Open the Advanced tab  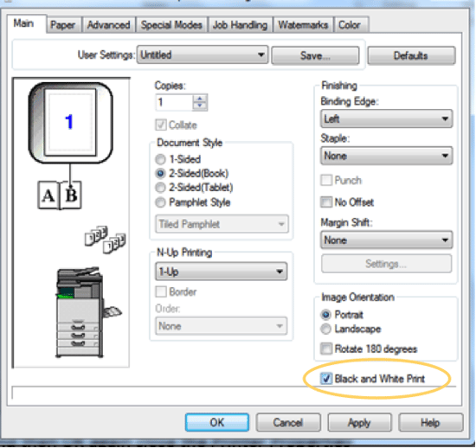109,25
